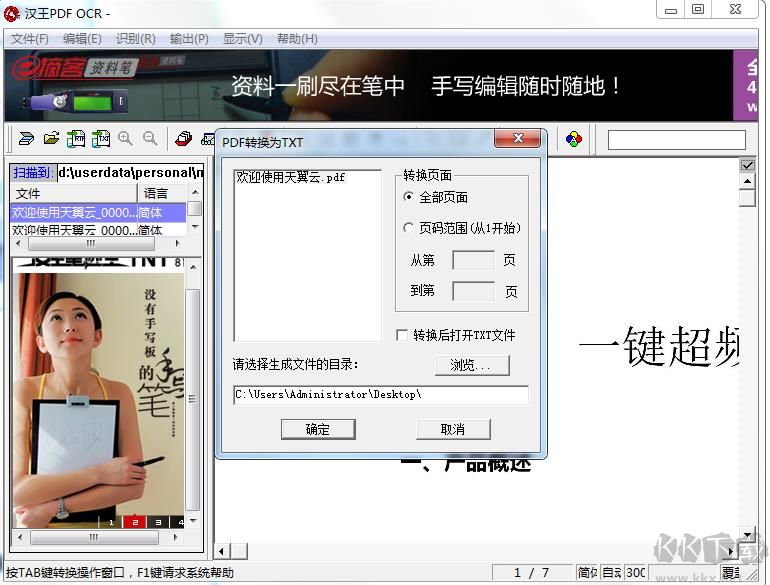The width and height of the screenshot is (770, 585).
Task: Select the 页码范围 radio option
Action: (x=409, y=228)
